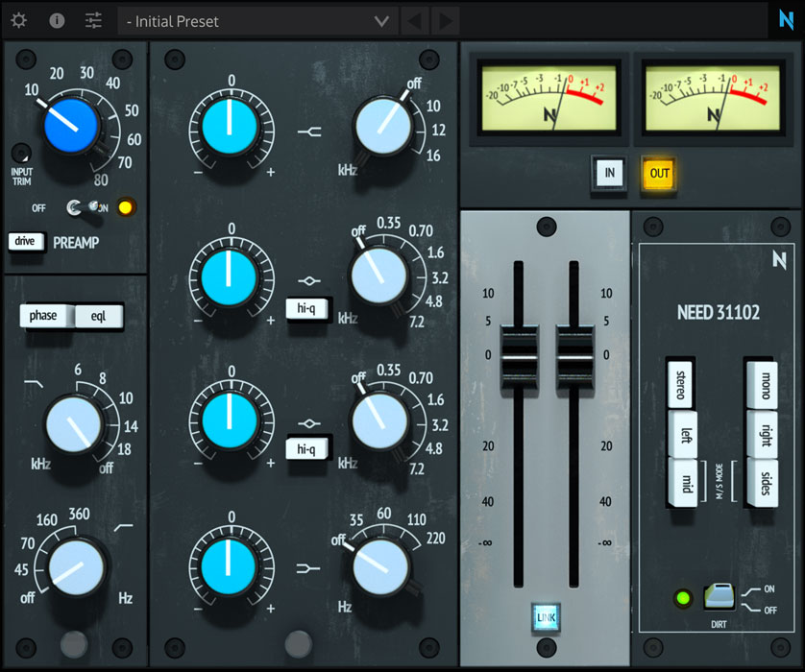Click the gray button under EQ section
This screenshot has height=672, width=805.
click(299, 644)
